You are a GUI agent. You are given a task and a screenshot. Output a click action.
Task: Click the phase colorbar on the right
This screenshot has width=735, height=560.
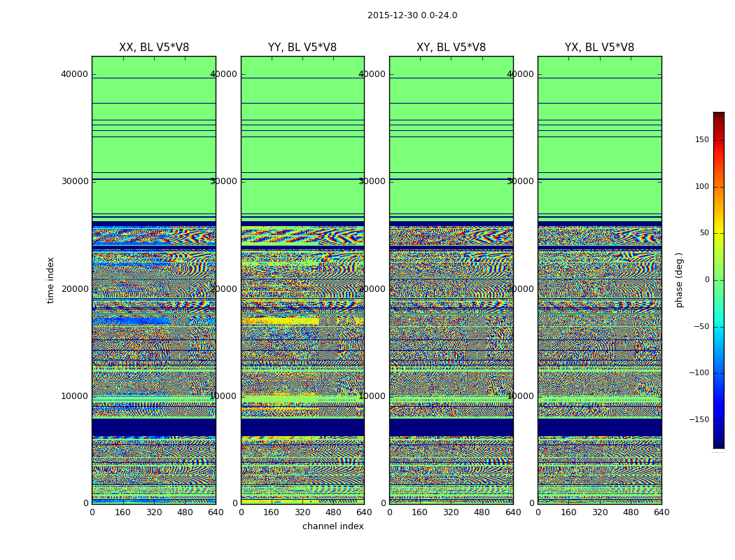(719, 280)
